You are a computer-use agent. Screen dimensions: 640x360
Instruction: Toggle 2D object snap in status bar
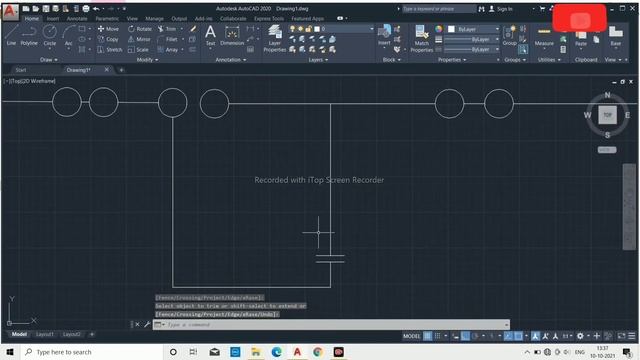pyautogui.click(x=518, y=336)
